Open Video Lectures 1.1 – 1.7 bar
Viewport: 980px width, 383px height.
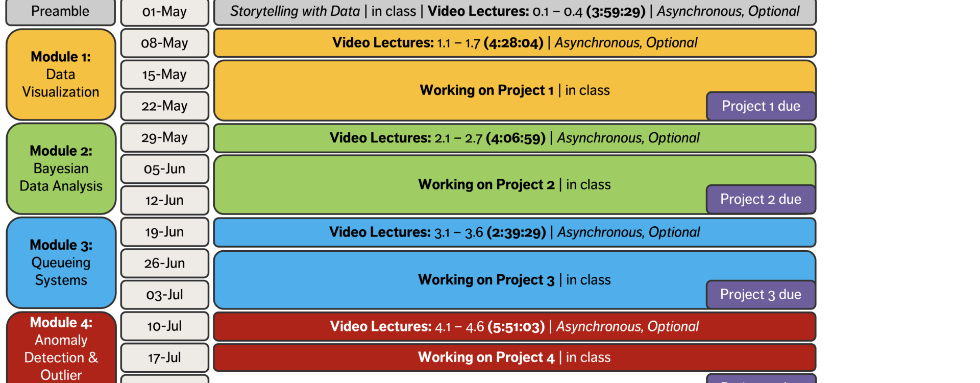pos(514,43)
